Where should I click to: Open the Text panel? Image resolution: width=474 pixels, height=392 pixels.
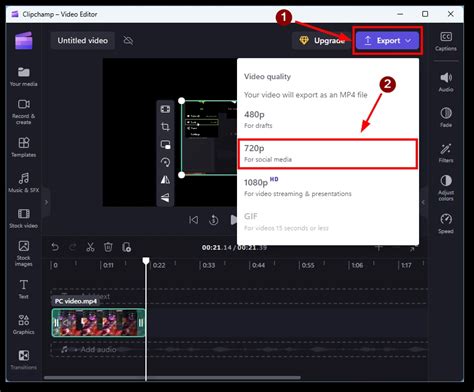pyautogui.click(x=23, y=289)
